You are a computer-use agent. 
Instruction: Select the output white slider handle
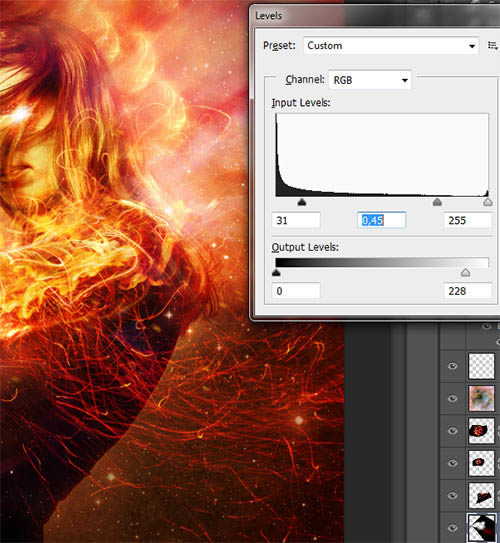pos(465,273)
